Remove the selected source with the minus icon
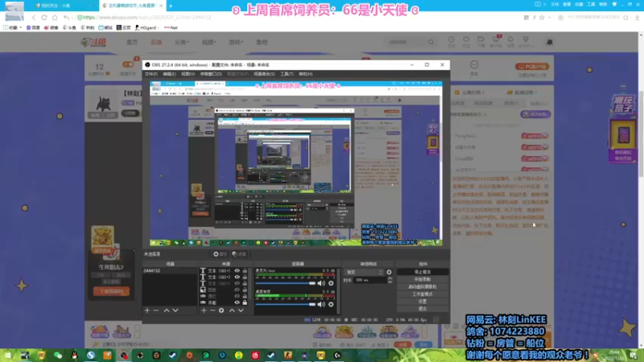This screenshot has height=362, width=644. coord(213,311)
